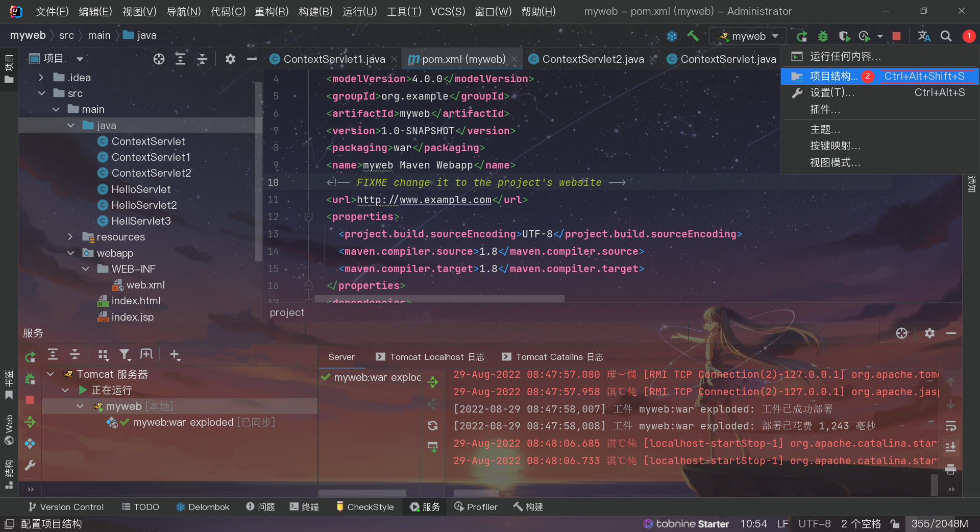This screenshot has width=980, height=532.
Task: Collapse the Tomcat server node in services
Action: coord(50,374)
